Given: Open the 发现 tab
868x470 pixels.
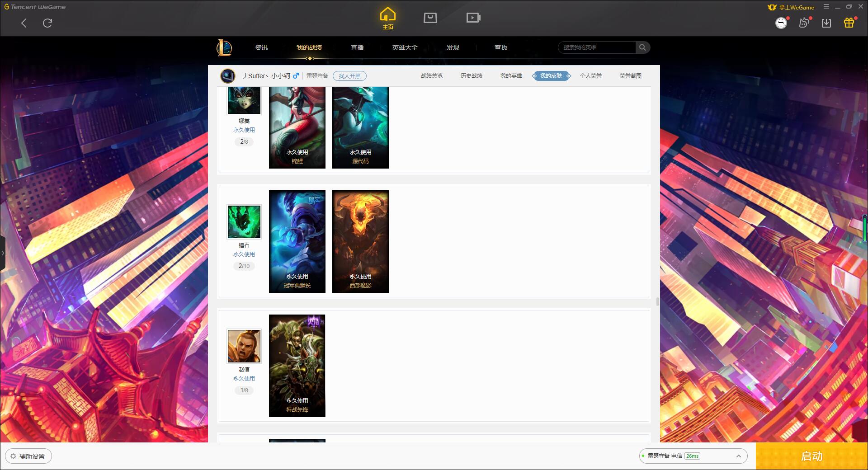Looking at the screenshot, I should coord(453,47).
